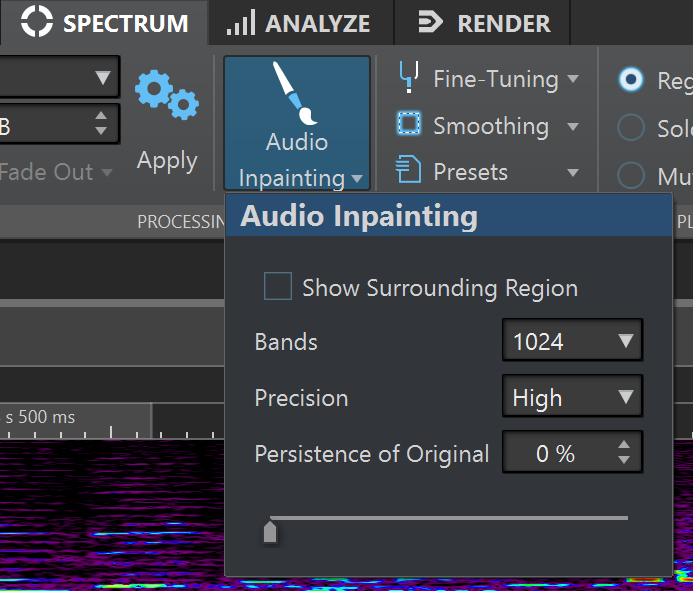Click the Smoothing selection icon

409,123
